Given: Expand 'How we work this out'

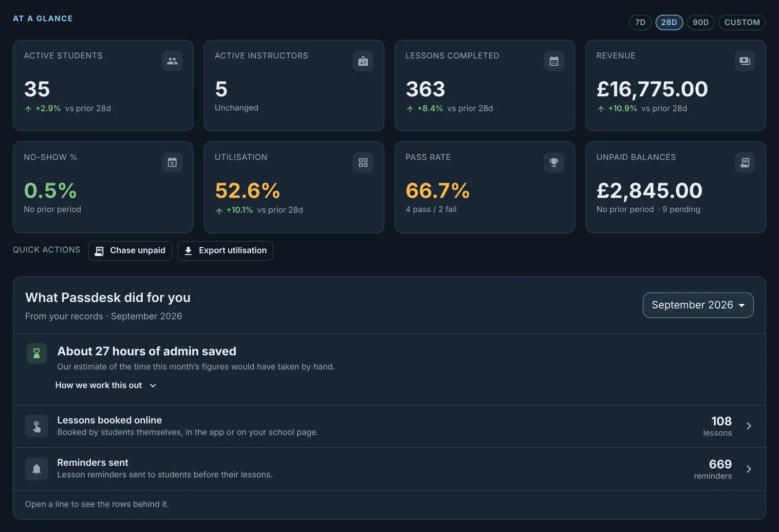Looking at the screenshot, I should pyautogui.click(x=106, y=385).
